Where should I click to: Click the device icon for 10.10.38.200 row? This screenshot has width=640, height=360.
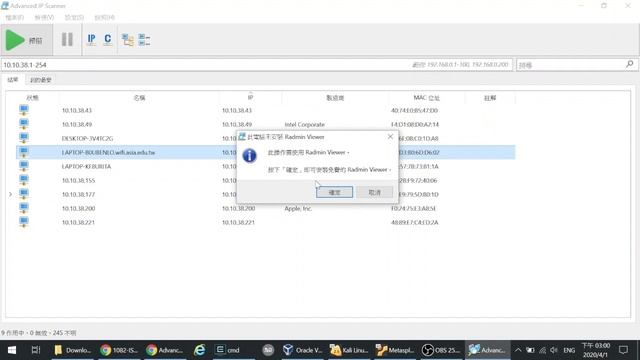click(x=24, y=208)
